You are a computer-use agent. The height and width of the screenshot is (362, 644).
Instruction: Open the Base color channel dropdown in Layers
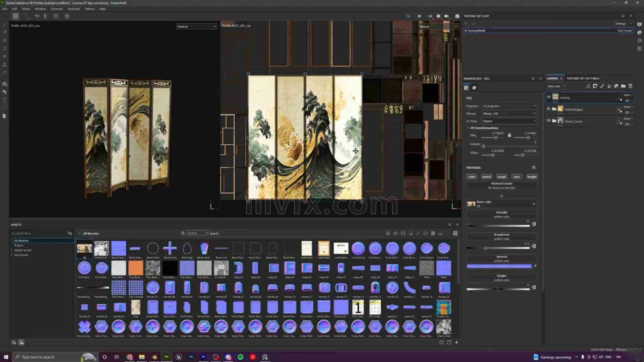(557, 86)
